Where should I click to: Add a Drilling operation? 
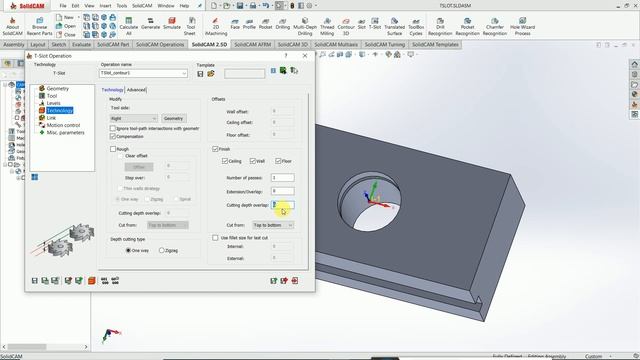(282, 24)
